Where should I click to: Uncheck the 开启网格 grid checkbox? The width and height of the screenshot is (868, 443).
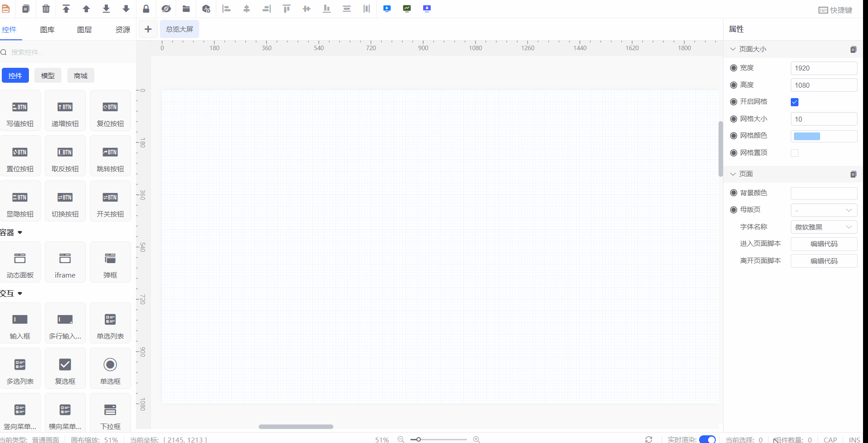point(794,102)
